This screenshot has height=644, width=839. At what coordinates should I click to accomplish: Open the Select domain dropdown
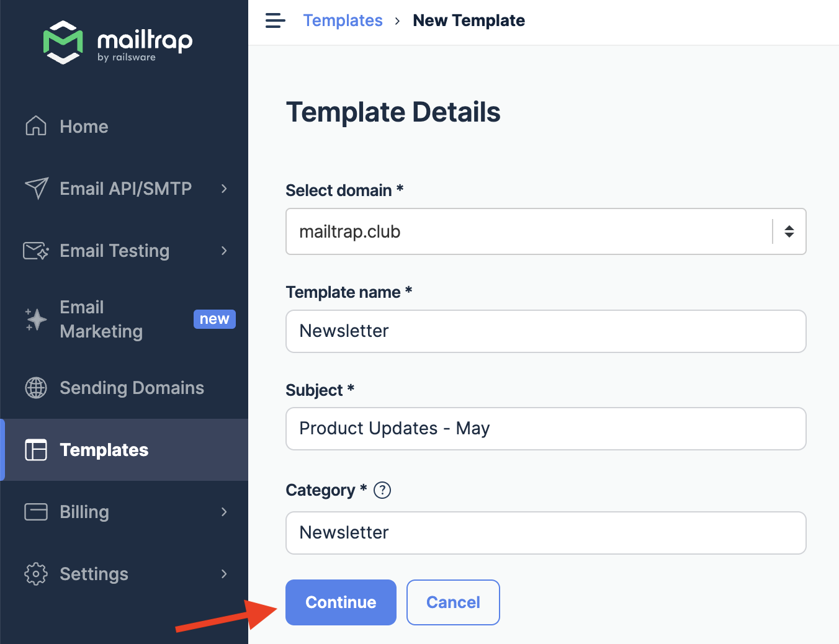tap(545, 231)
